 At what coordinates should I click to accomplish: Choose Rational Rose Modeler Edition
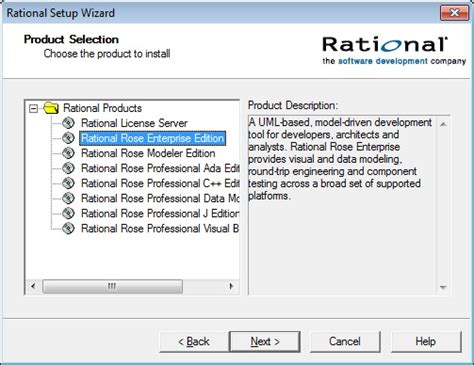[148, 153]
